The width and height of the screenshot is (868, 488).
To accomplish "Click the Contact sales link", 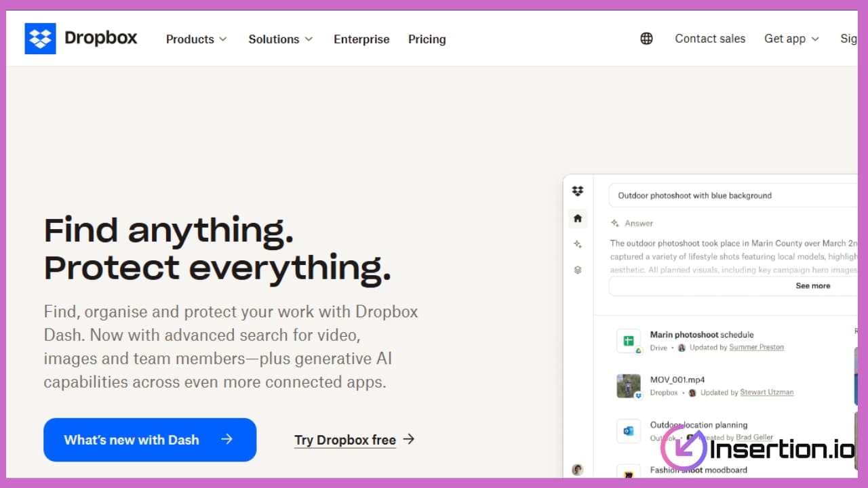I will coord(710,39).
